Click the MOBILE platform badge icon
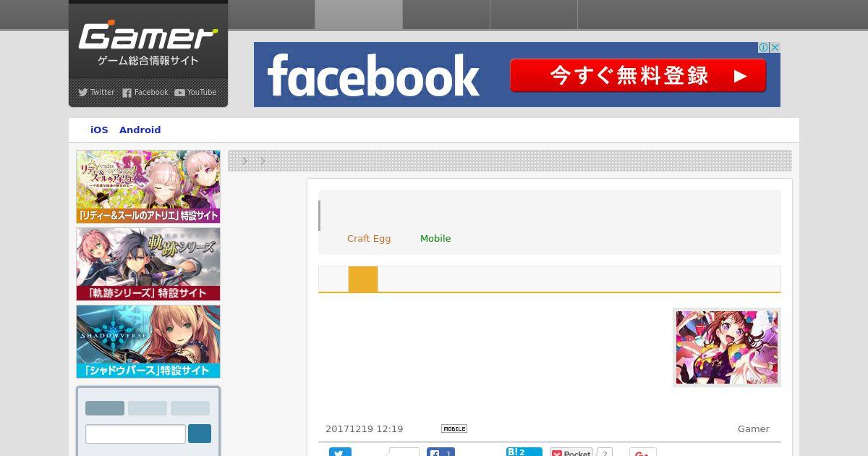The width and height of the screenshot is (868, 456). coord(454,428)
